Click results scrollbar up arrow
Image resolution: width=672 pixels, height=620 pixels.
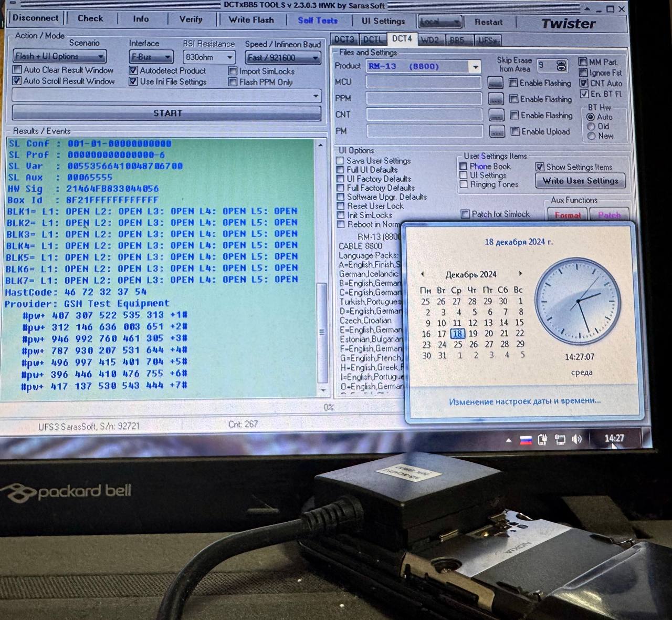[x=321, y=144]
